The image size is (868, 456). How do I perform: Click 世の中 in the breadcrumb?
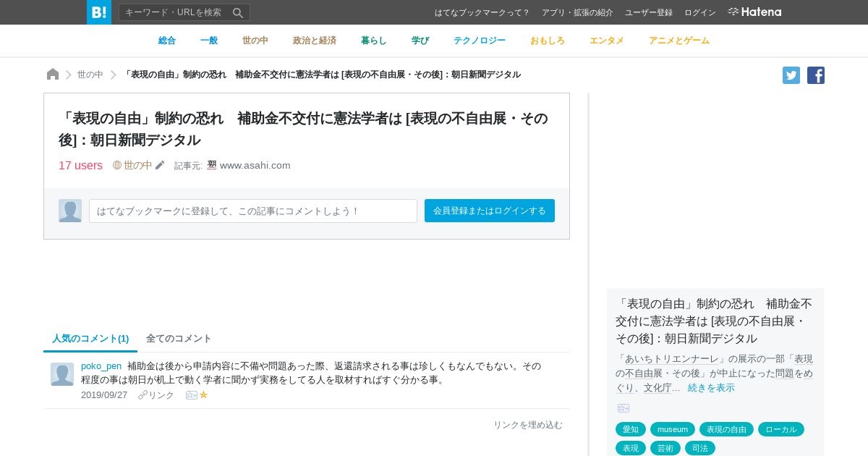(90, 75)
